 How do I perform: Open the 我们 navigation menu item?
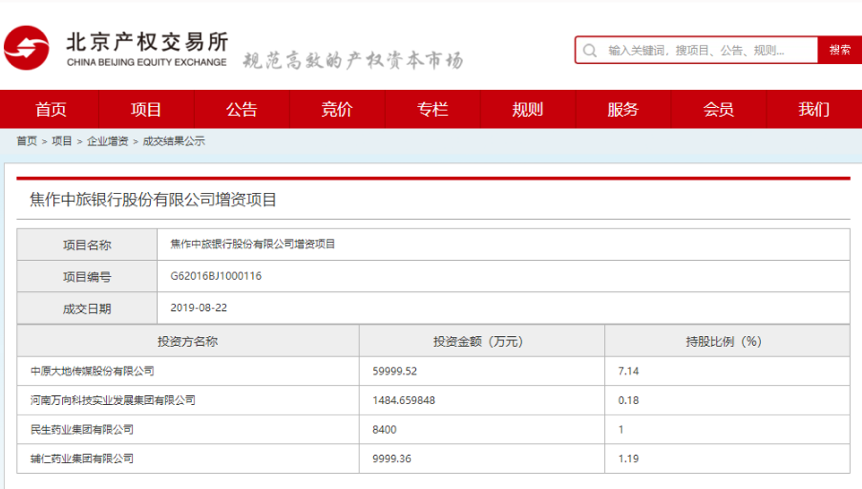click(x=814, y=109)
